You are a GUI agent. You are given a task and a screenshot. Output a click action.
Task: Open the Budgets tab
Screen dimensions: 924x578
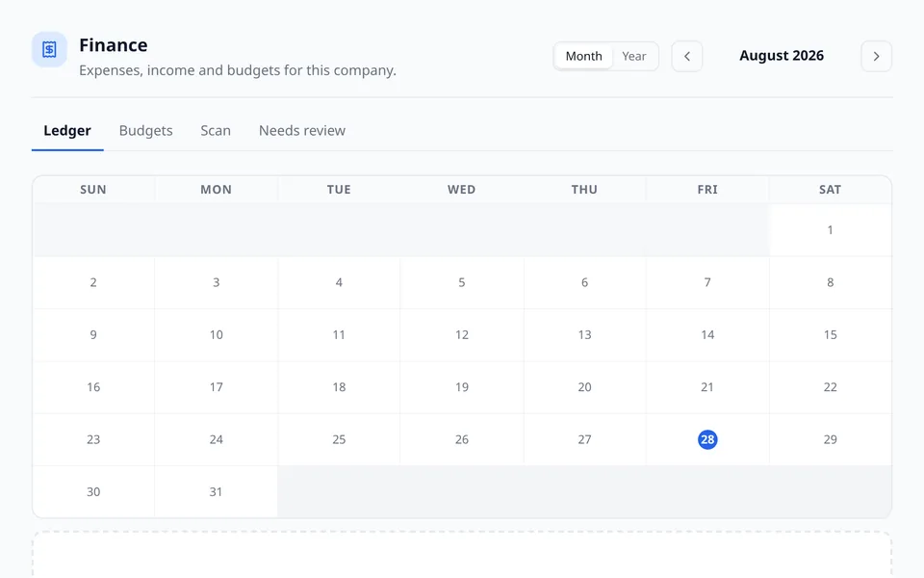point(145,130)
